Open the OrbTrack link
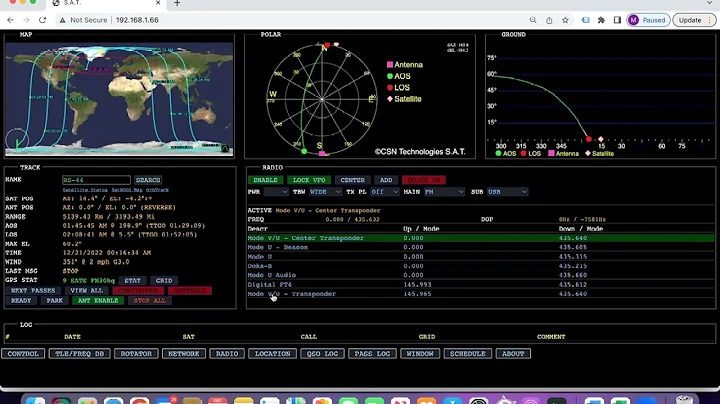720x404 pixels. point(158,190)
